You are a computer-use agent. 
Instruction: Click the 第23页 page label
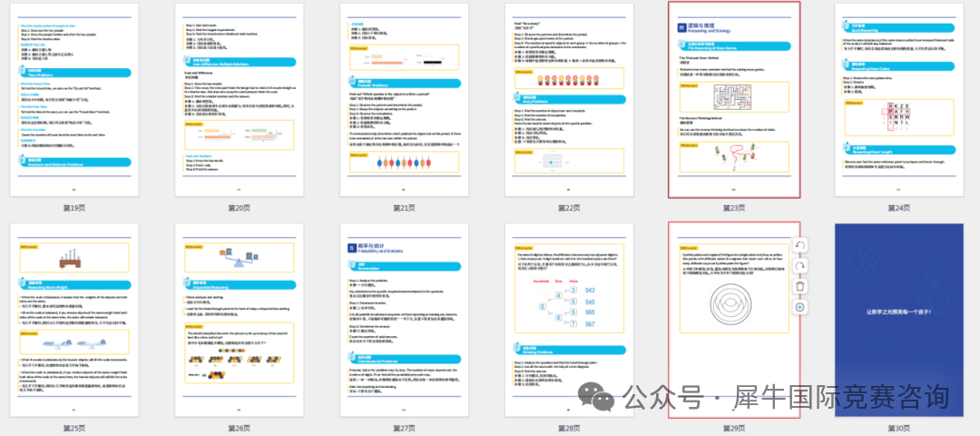734,208
